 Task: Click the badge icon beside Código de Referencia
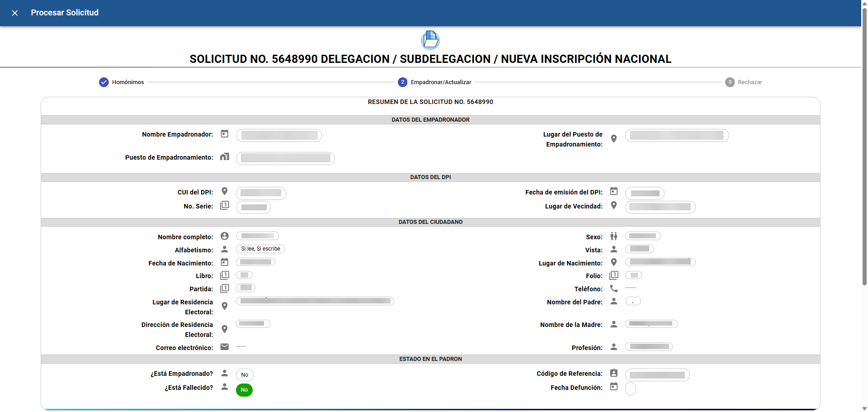(x=613, y=373)
